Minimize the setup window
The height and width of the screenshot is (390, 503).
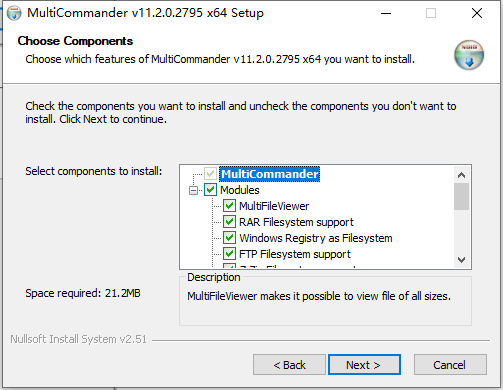pyautogui.click(x=386, y=13)
